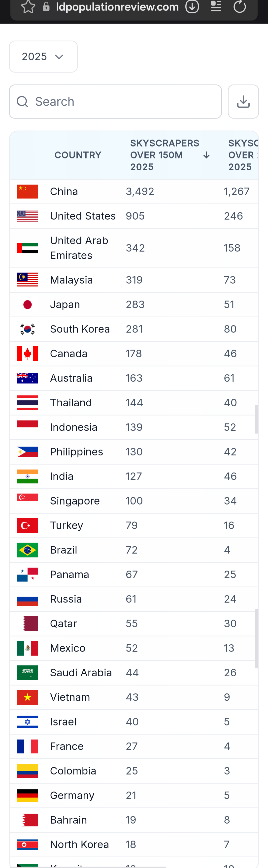Select the Saudi Arabia country name
Screen dimensions: 268x868
tap(81, 673)
